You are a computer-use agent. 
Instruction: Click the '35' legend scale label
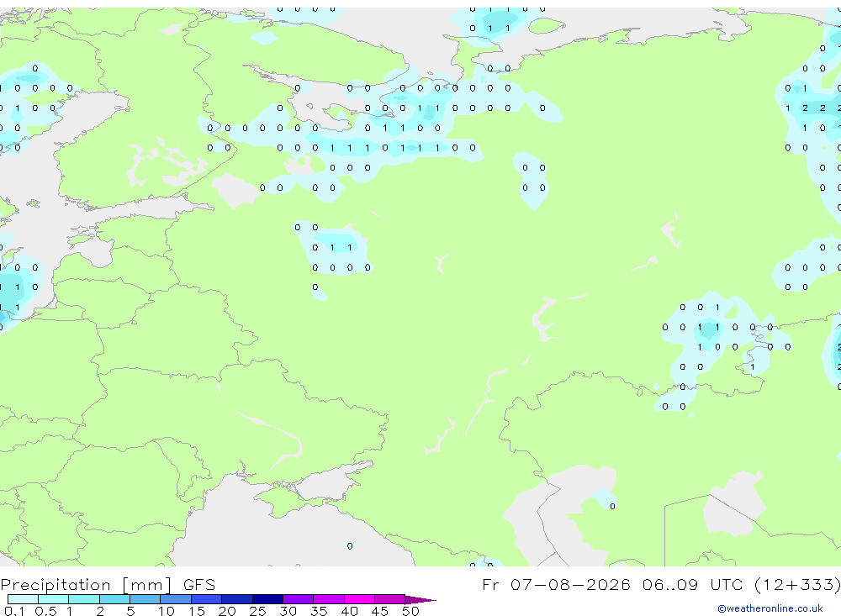coord(319,611)
